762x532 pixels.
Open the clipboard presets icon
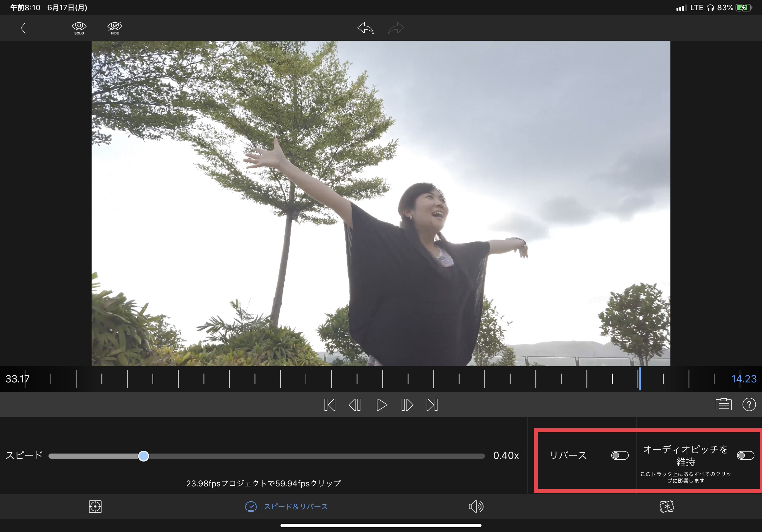click(x=723, y=404)
